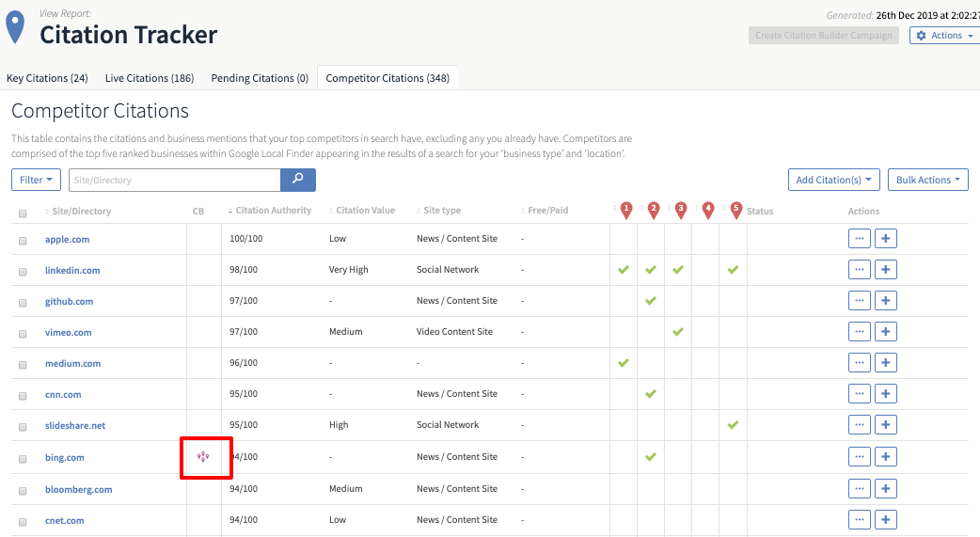This screenshot has width=980, height=537.
Task: Open more options for apple.com row
Action: click(860, 238)
